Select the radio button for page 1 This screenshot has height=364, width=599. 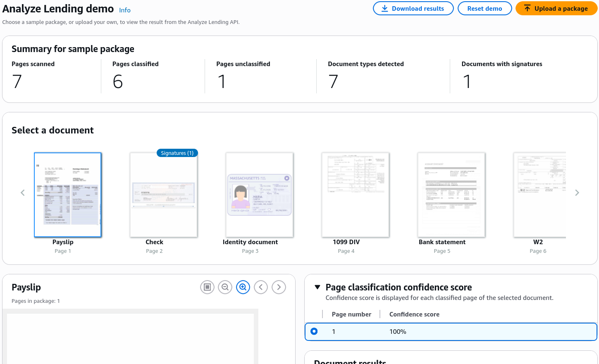pyautogui.click(x=314, y=331)
